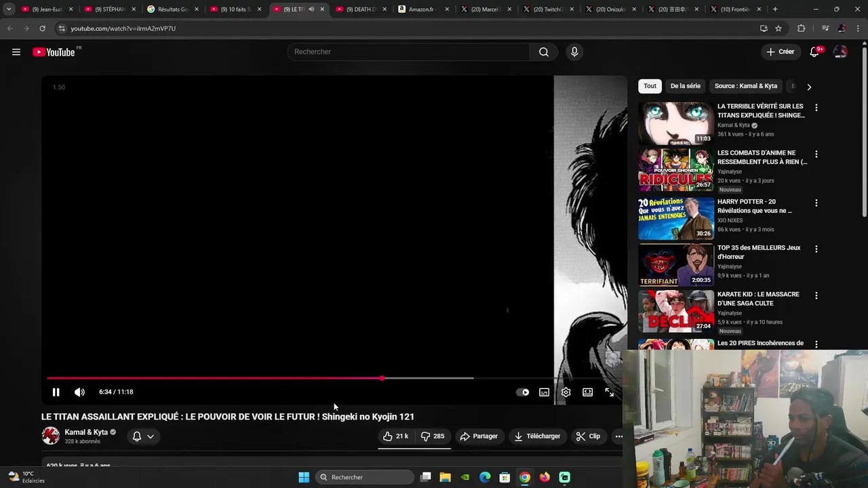Open options for KARATE KID video
Image resolution: width=868 pixels, height=488 pixels.
(816, 296)
